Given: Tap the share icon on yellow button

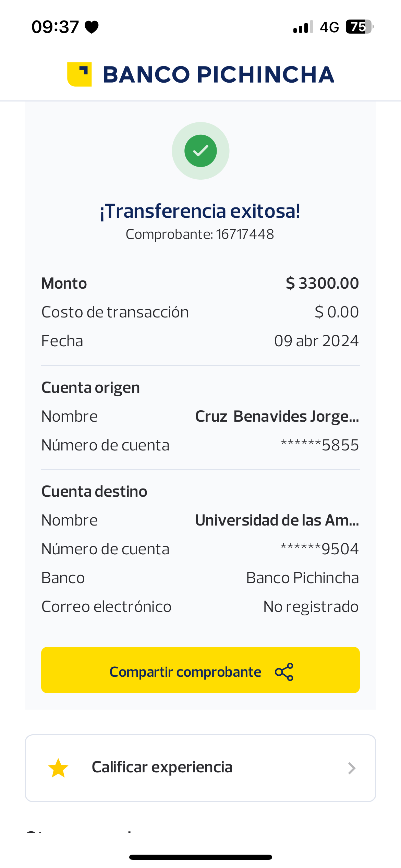Looking at the screenshot, I should pos(284,672).
